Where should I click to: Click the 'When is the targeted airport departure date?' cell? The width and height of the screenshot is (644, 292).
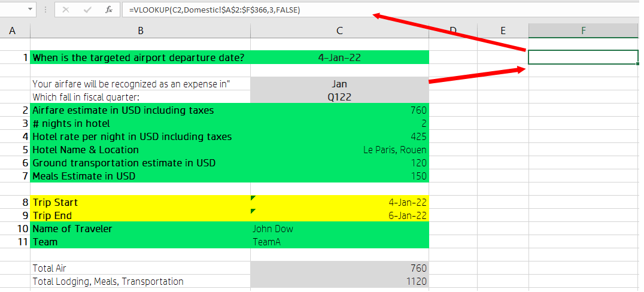(x=141, y=57)
